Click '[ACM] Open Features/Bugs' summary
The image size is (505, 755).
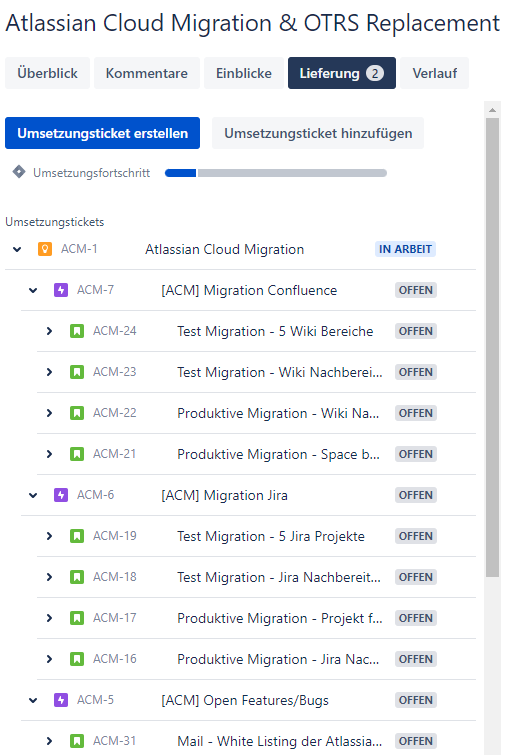[245, 700]
